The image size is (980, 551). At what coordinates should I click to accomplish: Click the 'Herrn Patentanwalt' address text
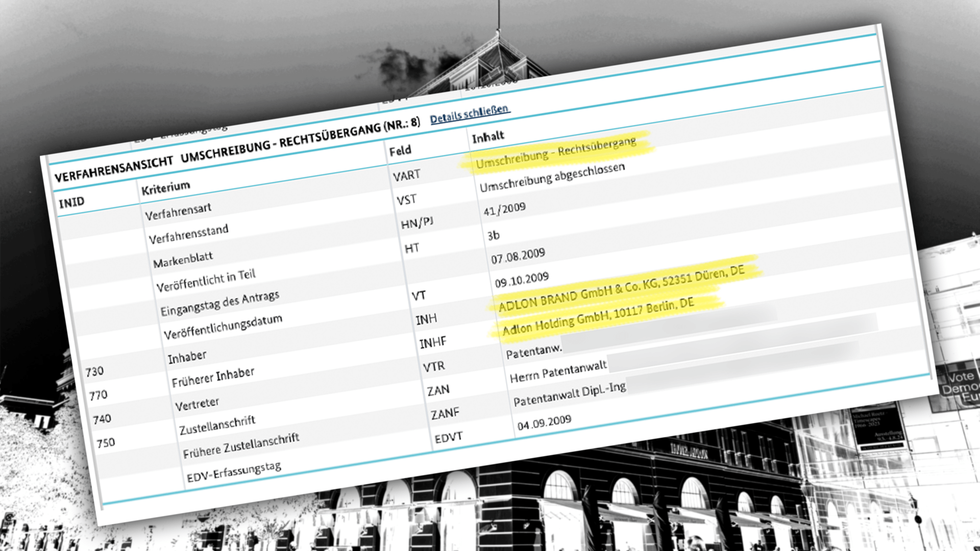(558, 371)
